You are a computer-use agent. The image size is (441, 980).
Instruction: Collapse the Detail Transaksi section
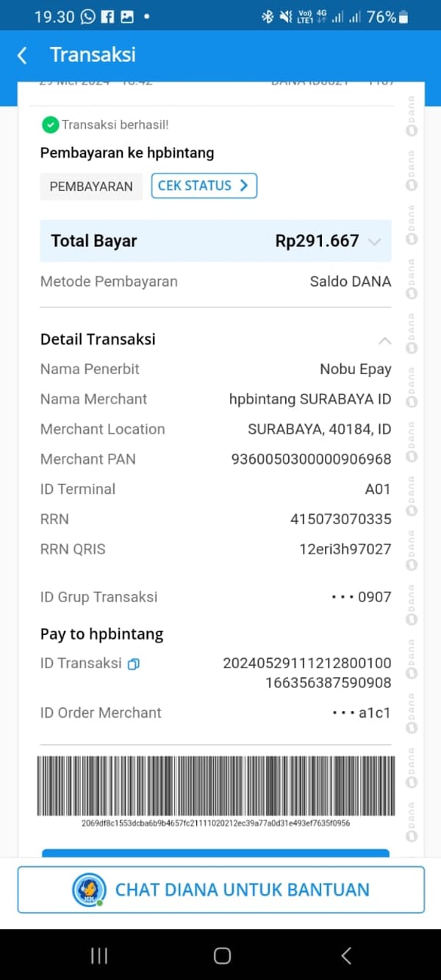pyautogui.click(x=384, y=340)
